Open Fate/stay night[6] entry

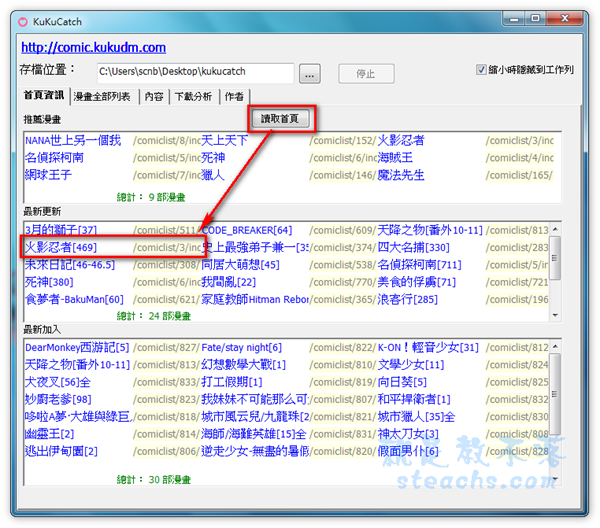[241, 347]
